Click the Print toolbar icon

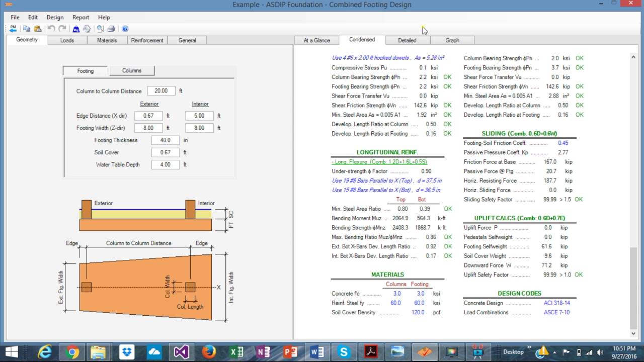pos(111,29)
